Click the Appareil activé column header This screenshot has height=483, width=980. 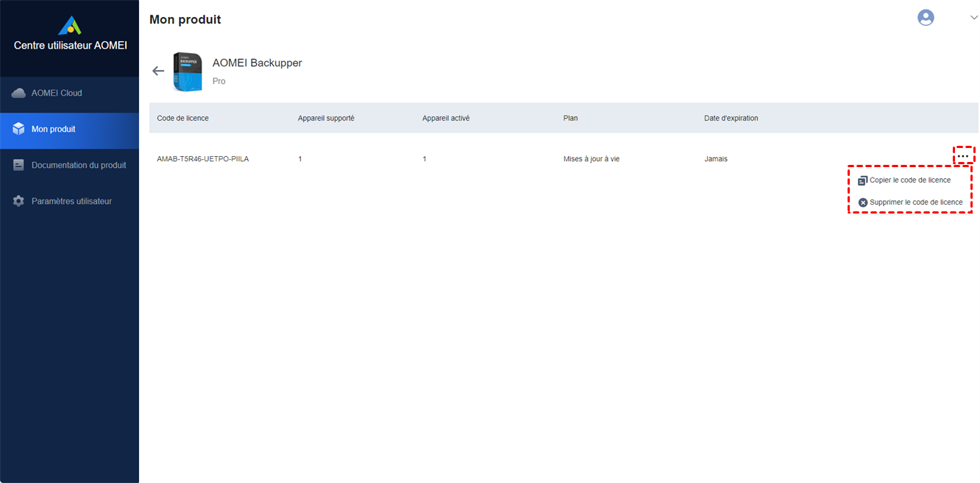pos(446,119)
